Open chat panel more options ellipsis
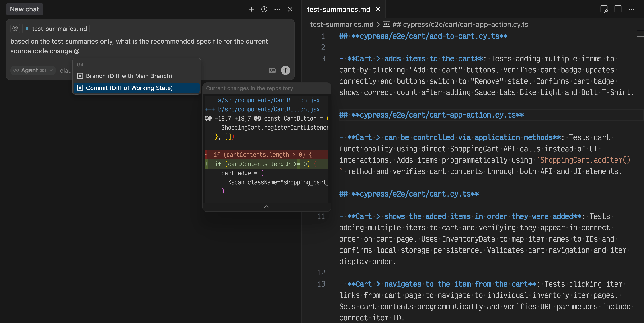The height and width of the screenshot is (323, 644). tap(277, 9)
